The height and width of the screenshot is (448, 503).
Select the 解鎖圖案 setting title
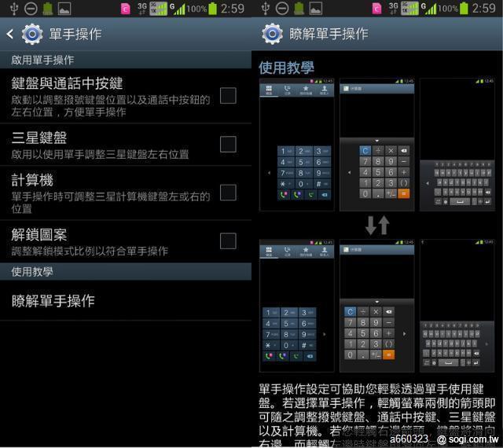point(39,235)
